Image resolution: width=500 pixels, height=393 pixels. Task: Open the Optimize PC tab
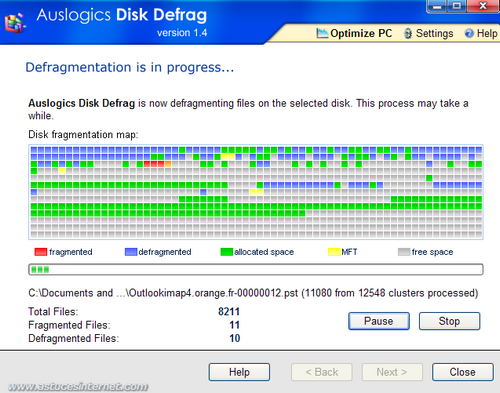point(354,33)
